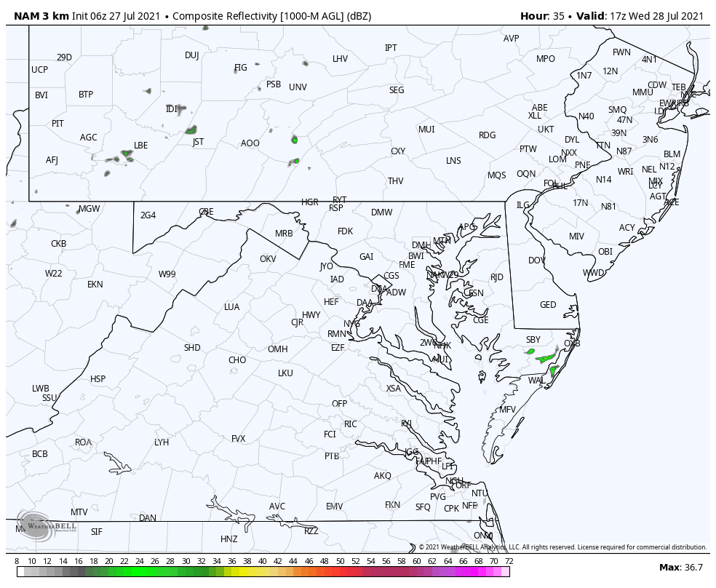Click the Hour: 35 label
The height and width of the screenshot is (588, 716).
(x=543, y=16)
